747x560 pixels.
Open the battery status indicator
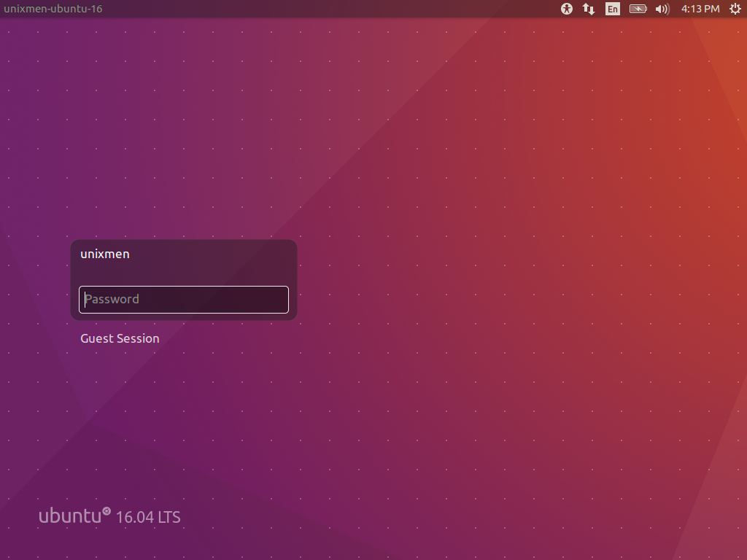(x=638, y=9)
